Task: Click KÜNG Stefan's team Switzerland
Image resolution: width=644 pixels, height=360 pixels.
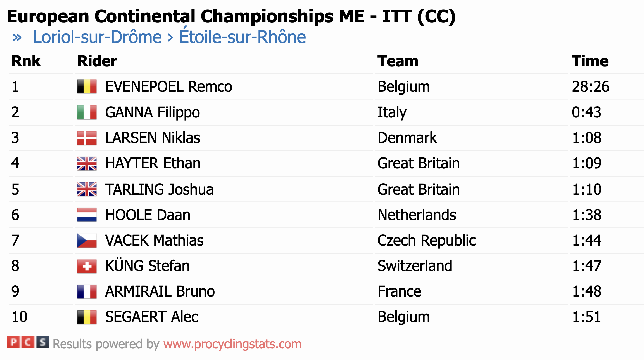Action: pos(415,266)
